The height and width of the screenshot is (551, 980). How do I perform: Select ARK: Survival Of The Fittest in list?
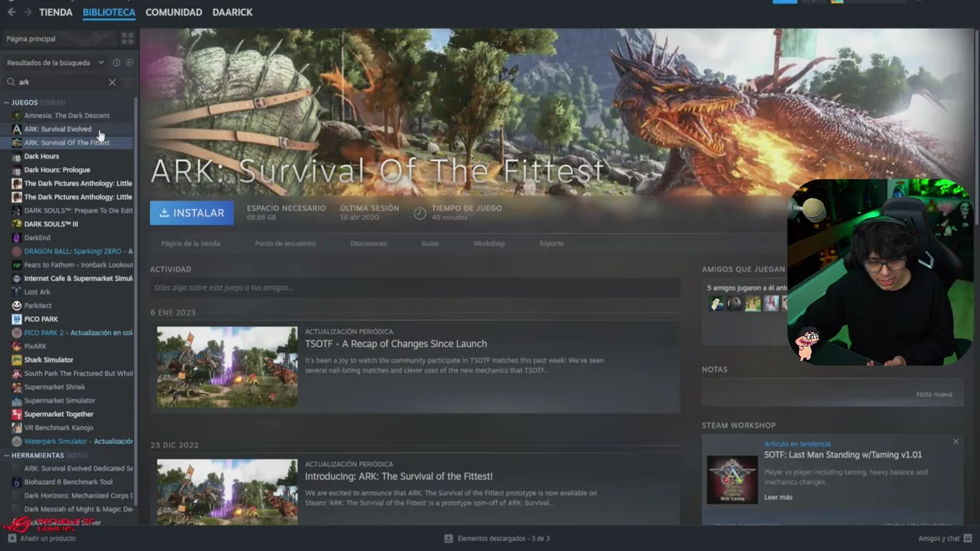coord(67,142)
